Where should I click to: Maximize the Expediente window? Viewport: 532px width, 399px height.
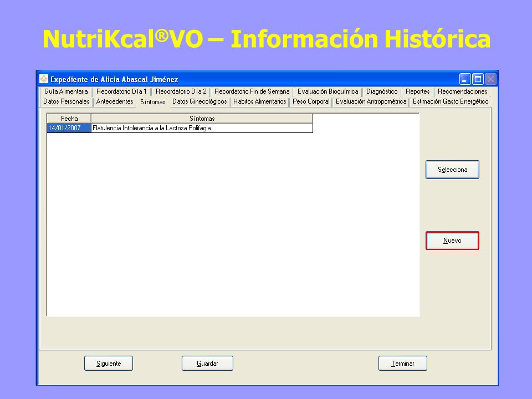tap(478, 79)
